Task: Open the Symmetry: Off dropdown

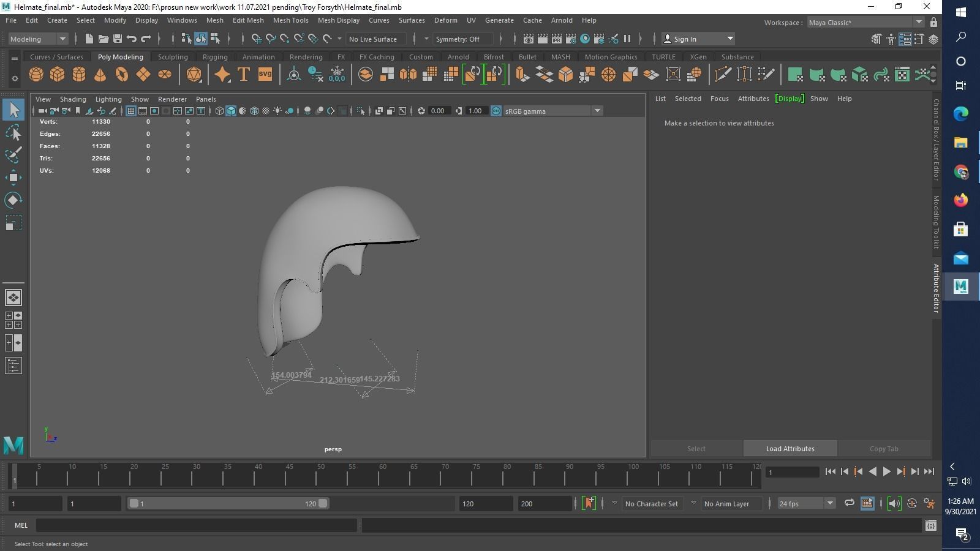Action: click(x=462, y=39)
